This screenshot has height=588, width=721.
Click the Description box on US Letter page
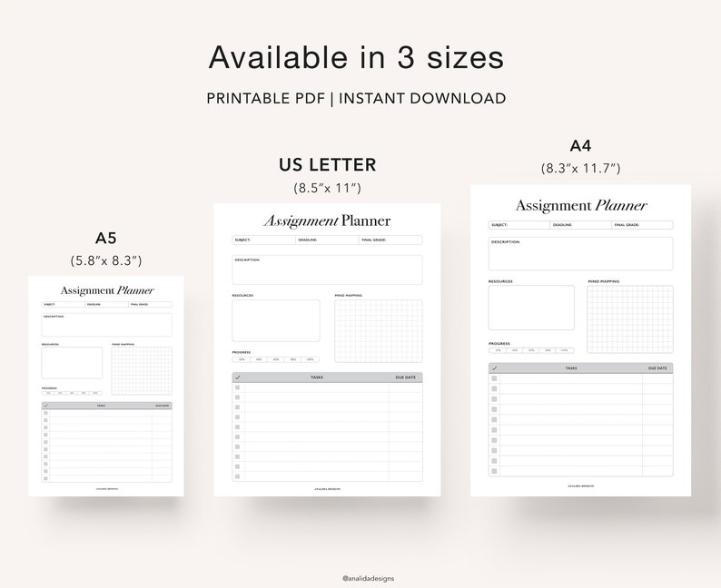click(327, 270)
